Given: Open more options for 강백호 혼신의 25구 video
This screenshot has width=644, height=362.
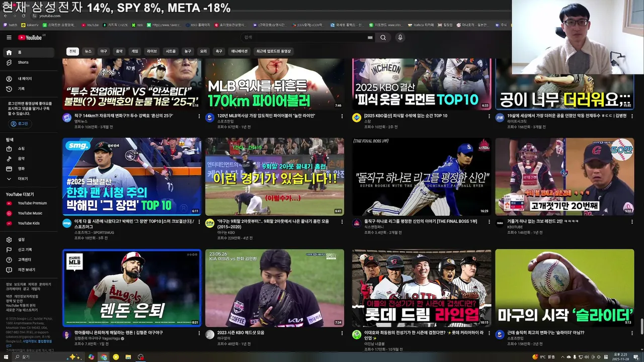Looking at the screenshot, I should 199,116.
